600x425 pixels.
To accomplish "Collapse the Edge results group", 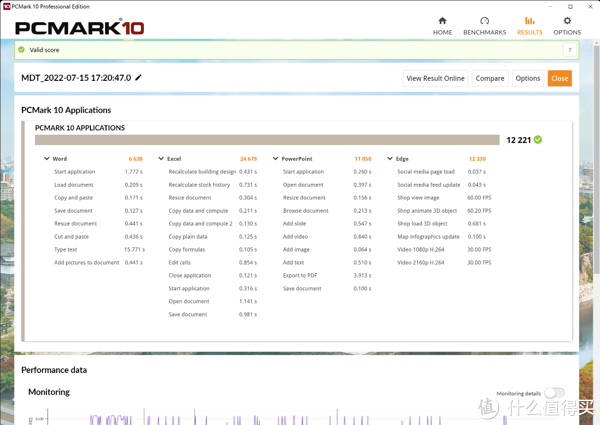I will pyautogui.click(x=390, y=158).
